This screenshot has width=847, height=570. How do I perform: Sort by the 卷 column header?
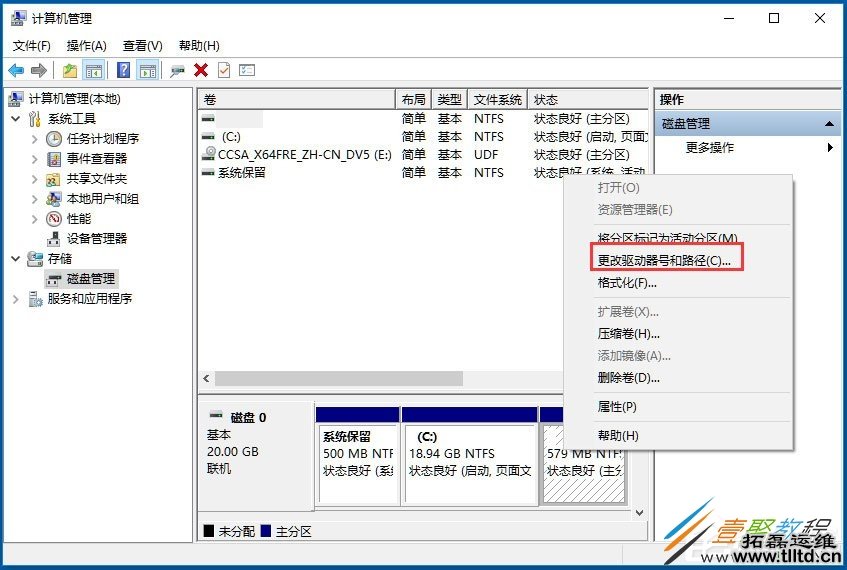click(297, 99)
